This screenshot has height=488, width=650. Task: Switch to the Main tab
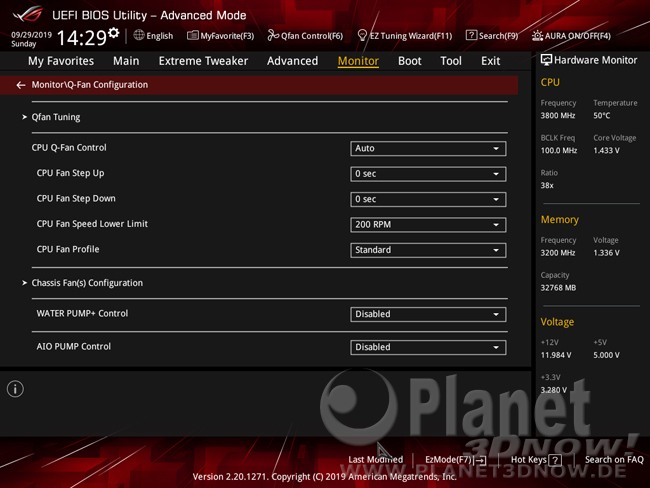126,61
